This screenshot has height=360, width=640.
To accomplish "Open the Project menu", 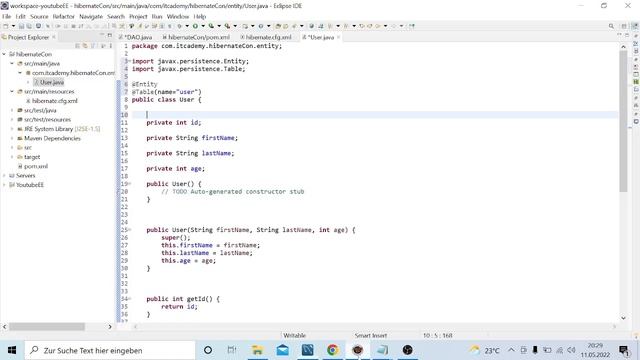I will point(138,16).
